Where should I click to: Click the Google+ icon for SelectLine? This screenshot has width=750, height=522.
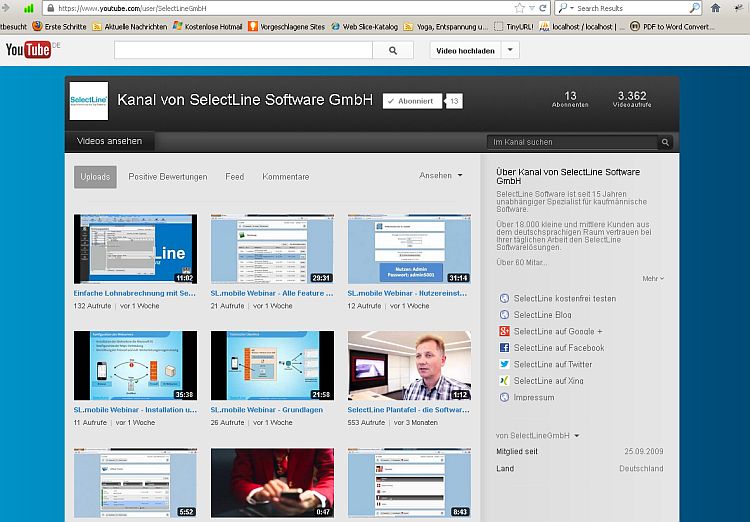504,331
